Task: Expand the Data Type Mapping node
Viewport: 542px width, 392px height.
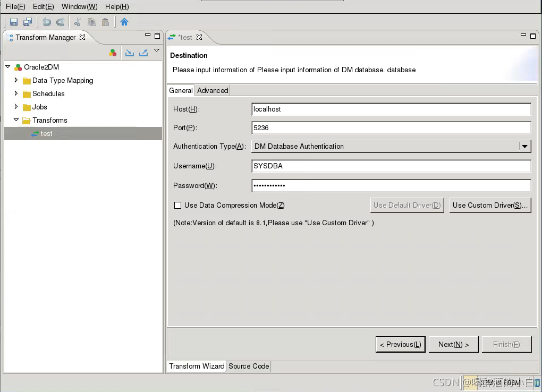Action: click(x=16, y=80)
